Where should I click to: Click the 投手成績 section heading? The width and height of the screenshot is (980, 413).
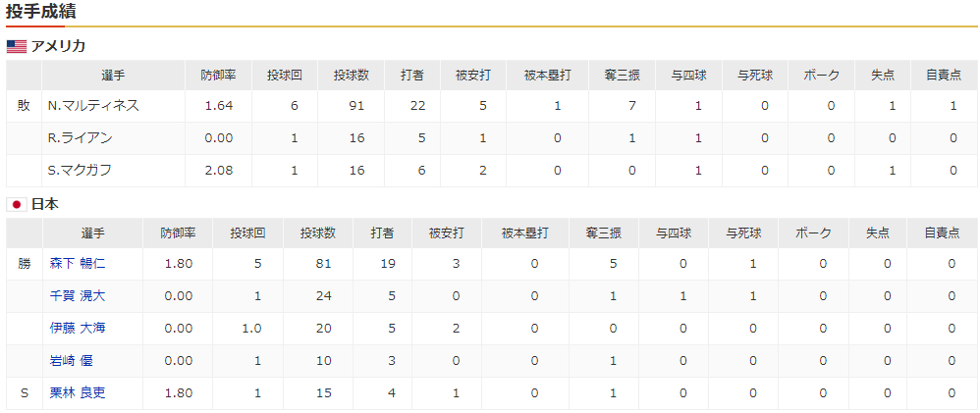coord(42,13)
